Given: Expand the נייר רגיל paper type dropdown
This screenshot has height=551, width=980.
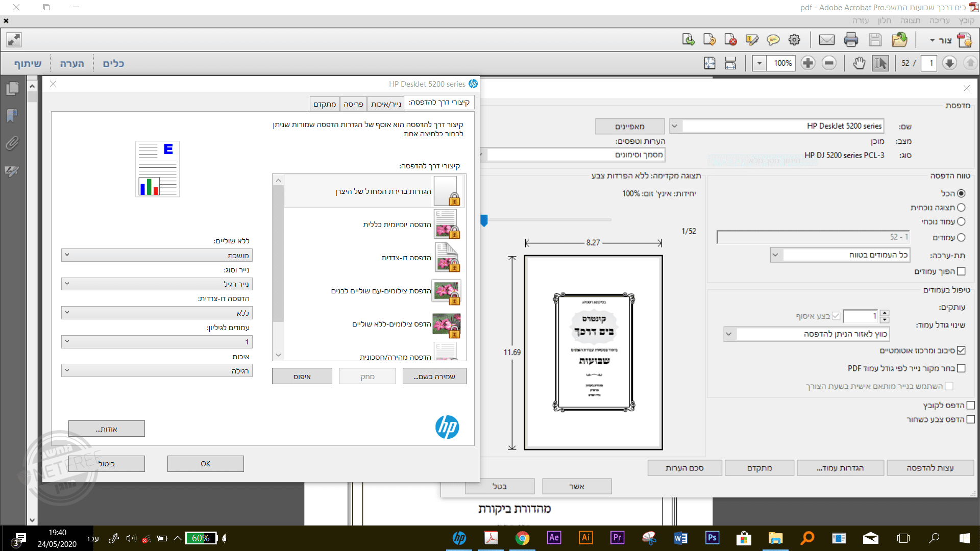Looking at the screenshot, I should pos(157,284).
